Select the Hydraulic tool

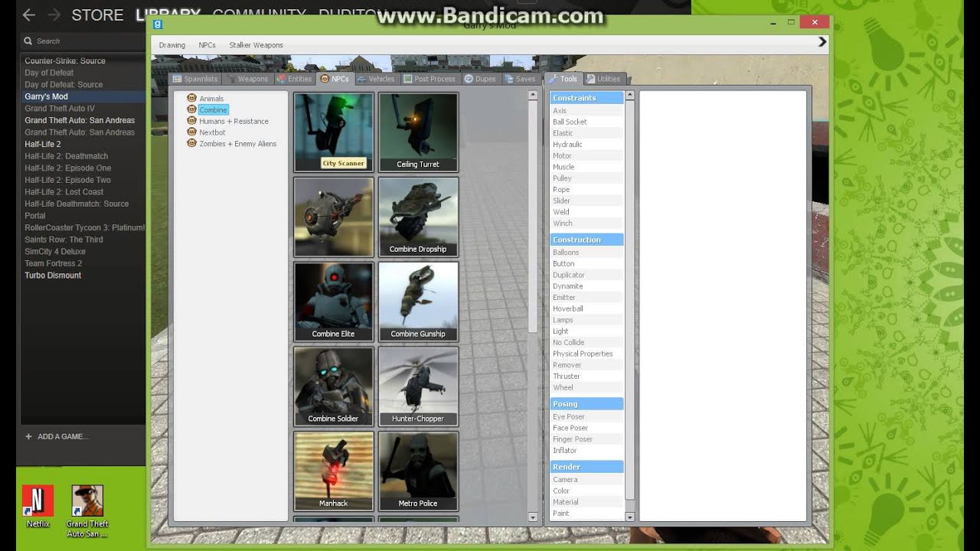[x=586, y=145]
